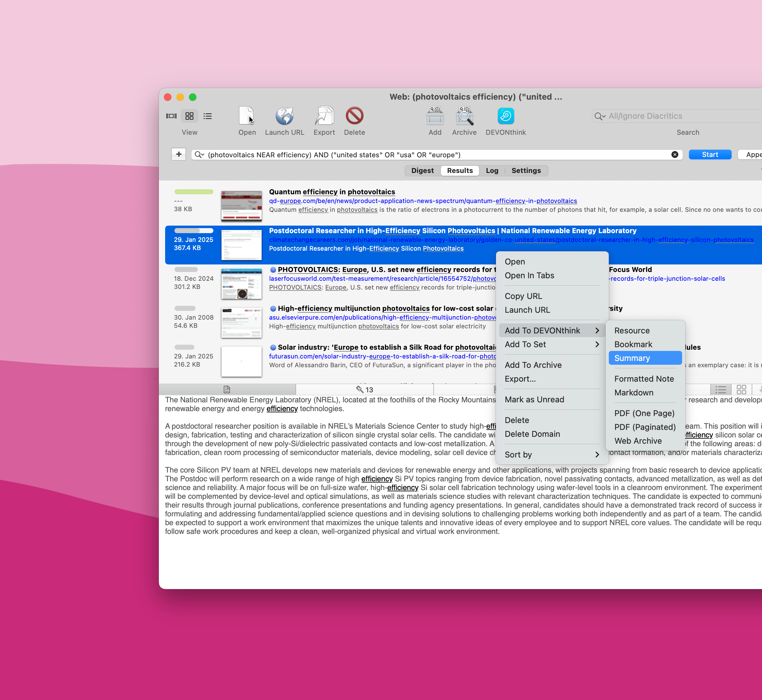
Task: Select the highlighted Summary submenu item
Action: point(645,358)
